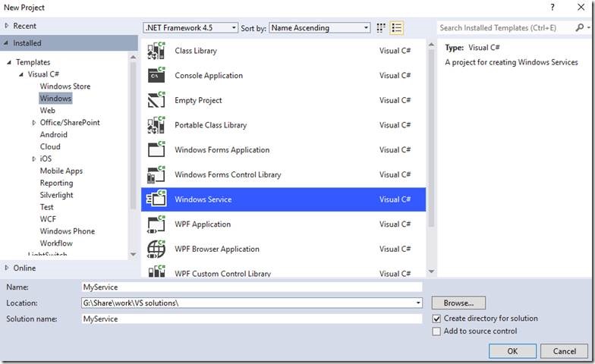This screenshot has width=595, height=364.
Task: Click the Windows Forms Control Library icon
Action: click(x=156, y=174)
